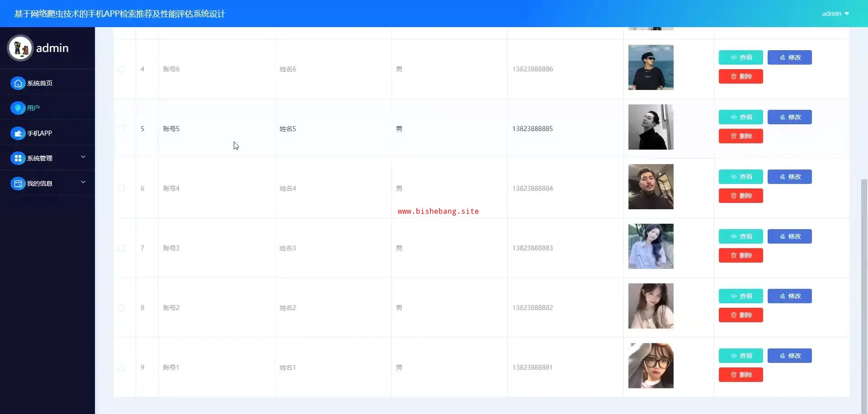Open the photo thumbnail for 姓名5
868x414 pixels.
point(651,127)
